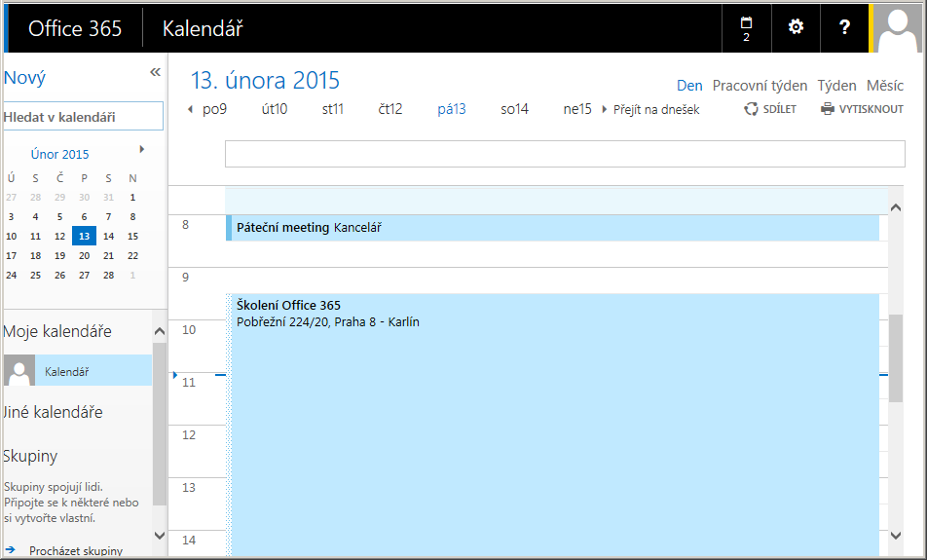Image resolution: width=927 pixels, height=560 pixels.
Task: Select day čt12 in week strip
Action: click(390, 109)
